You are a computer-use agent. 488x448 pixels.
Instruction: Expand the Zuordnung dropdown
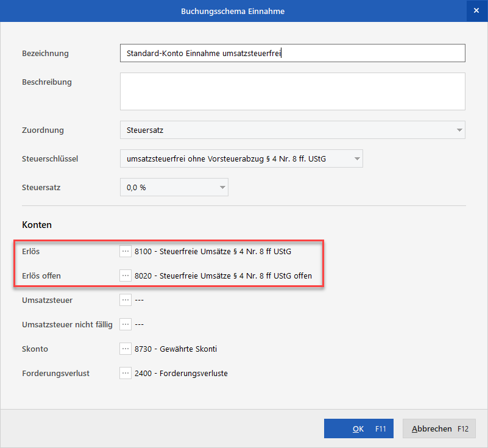(x=458, y=130)
